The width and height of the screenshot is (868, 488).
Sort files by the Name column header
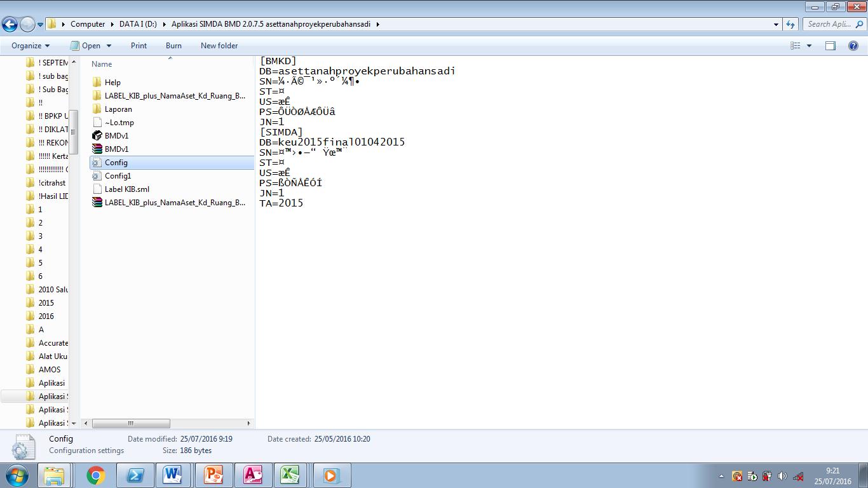click(x=102, y=64)
